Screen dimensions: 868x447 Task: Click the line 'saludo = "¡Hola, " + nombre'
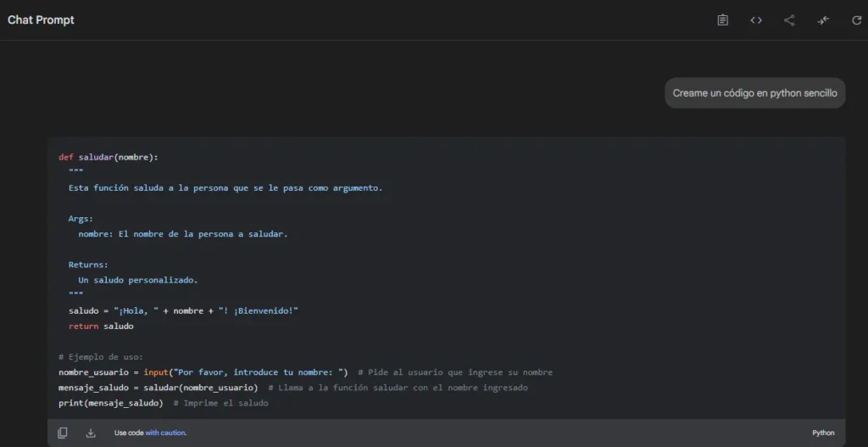(184, 310)
